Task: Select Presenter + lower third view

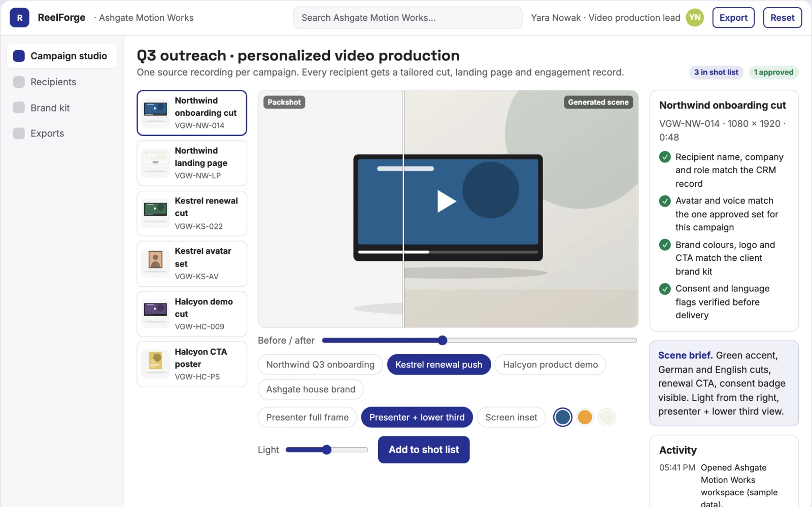Action: 417,417
